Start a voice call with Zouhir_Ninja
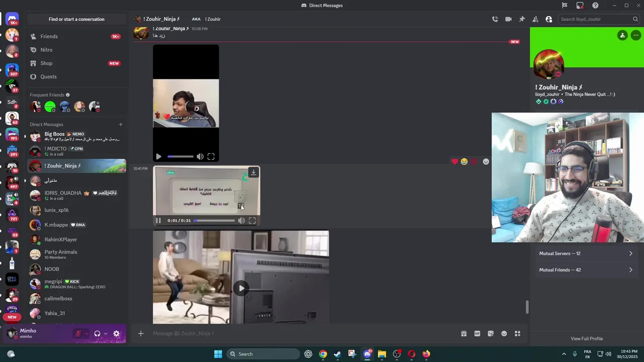Image resolution: width=644 pixels, height=362 pixels. (495, 19)
